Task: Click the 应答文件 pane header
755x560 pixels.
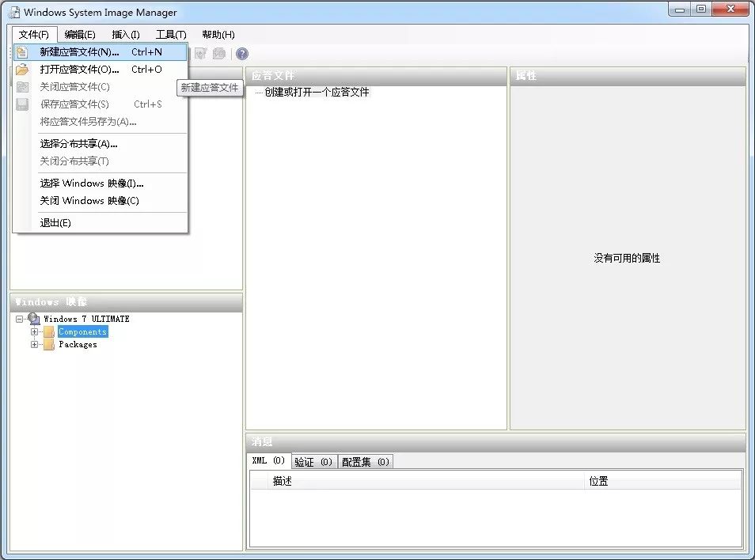Action: click(x=376, y=76)
